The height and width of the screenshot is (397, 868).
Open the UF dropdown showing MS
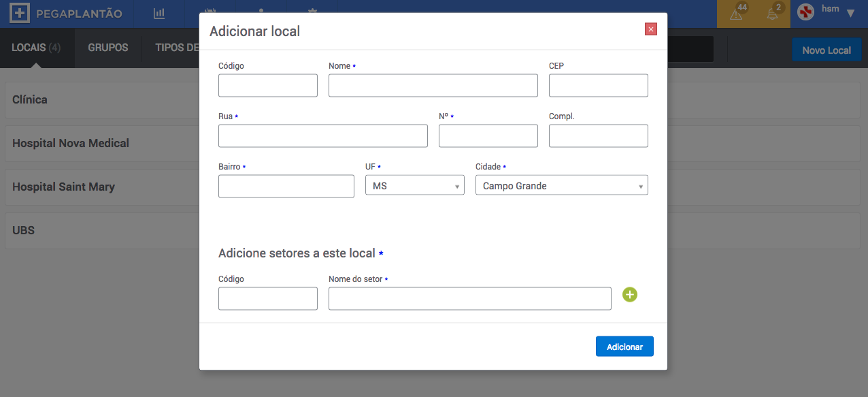coord(415,185)
